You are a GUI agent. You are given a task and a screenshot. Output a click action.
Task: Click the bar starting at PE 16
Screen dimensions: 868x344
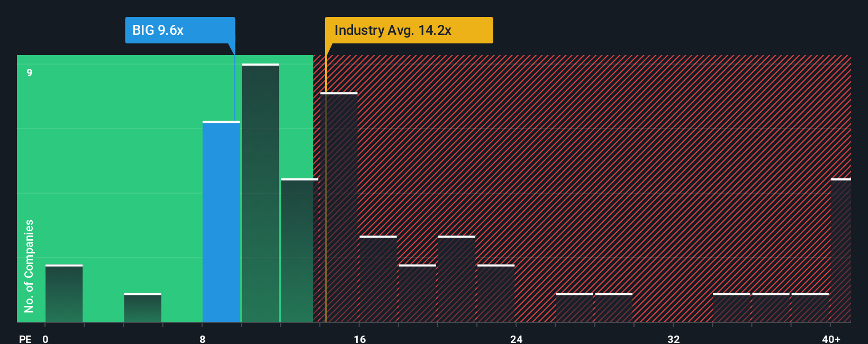coord(378,279)
